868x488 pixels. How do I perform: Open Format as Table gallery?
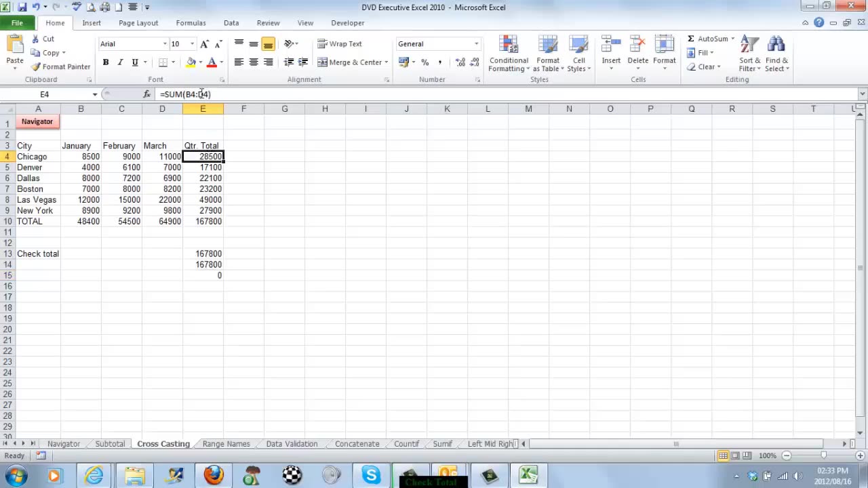[547, 54]
